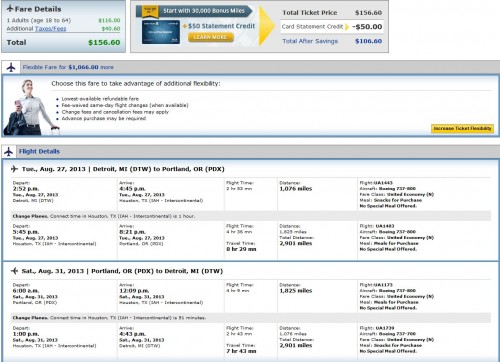Click Increase Ticket Flexibility button
500x362 pixels.
coord(462,128)
